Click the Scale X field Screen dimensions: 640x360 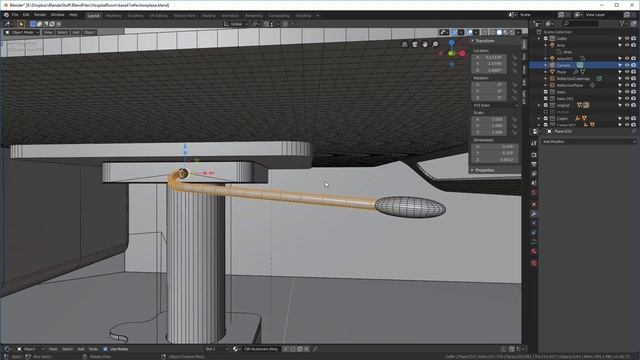489,120
